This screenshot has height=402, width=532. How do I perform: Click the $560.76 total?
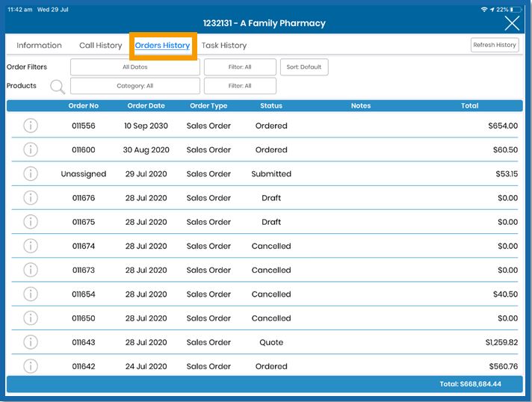[503, 366]
